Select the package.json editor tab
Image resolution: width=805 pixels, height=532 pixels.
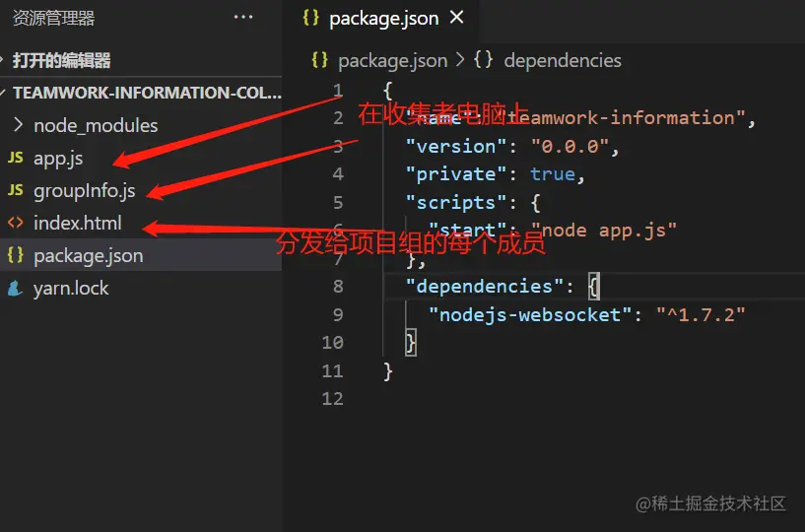tap(383, 19)
